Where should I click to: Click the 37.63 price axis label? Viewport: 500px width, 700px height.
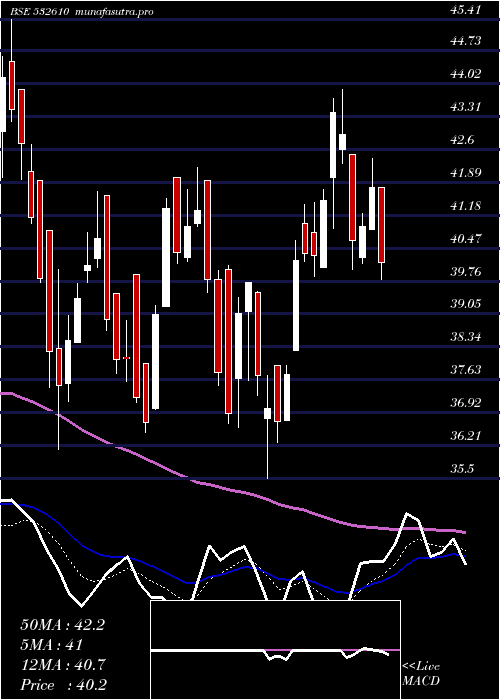point(466,371)
